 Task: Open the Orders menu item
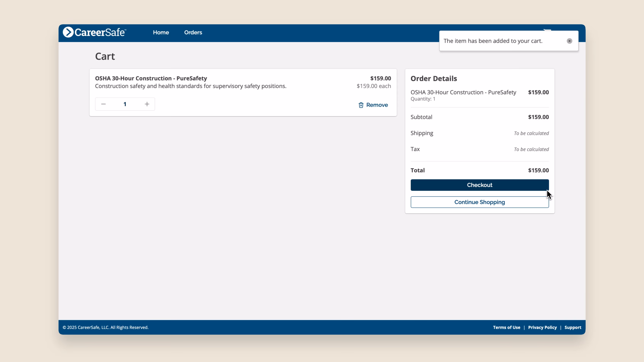pos(193,32)
